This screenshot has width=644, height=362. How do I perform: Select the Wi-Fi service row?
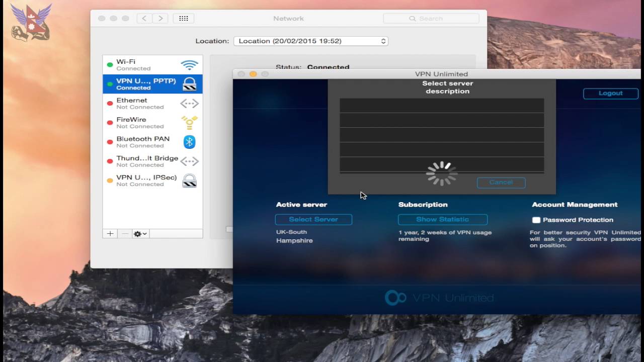(x=152, y=65)
